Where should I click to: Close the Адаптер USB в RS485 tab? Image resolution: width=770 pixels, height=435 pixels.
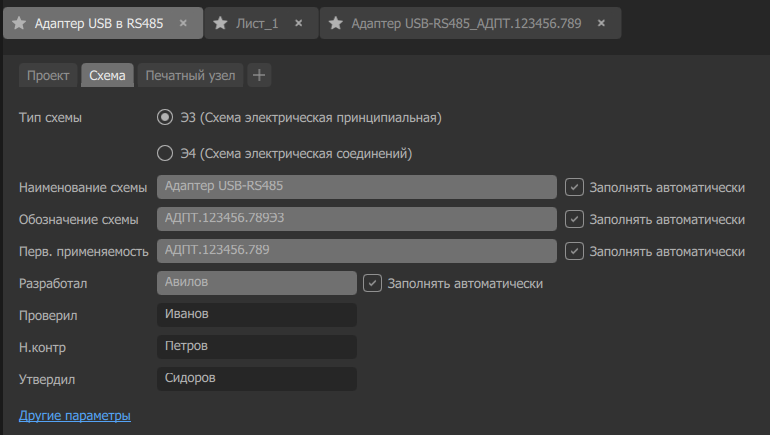coord(183,23)
